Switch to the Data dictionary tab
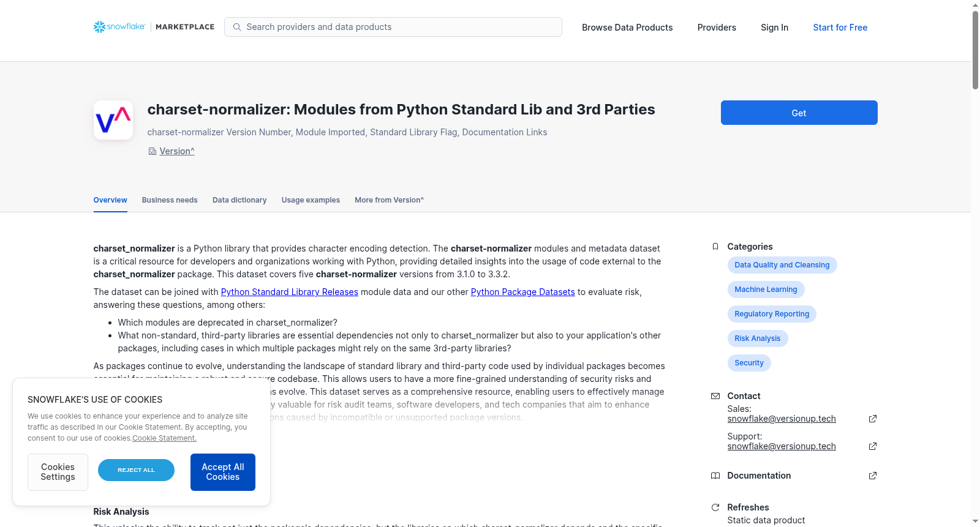The height and width of the screenshot is (527, 980). point(239,200)
